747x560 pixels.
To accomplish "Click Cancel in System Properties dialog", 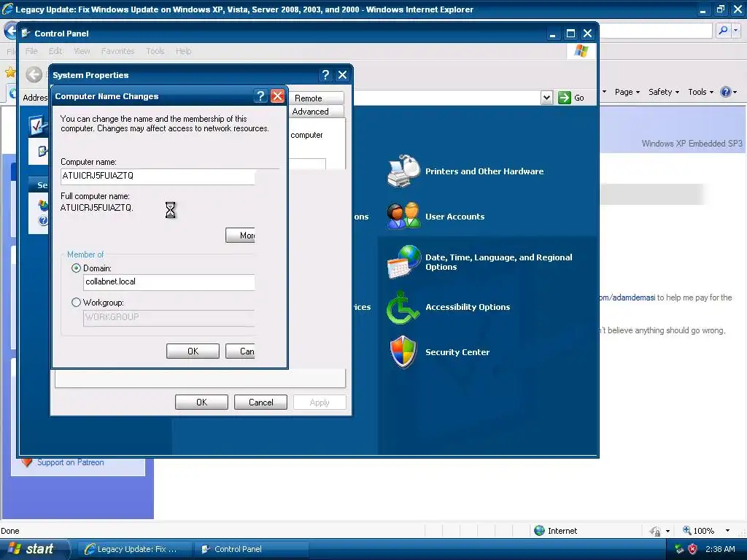I will [260, 402].
